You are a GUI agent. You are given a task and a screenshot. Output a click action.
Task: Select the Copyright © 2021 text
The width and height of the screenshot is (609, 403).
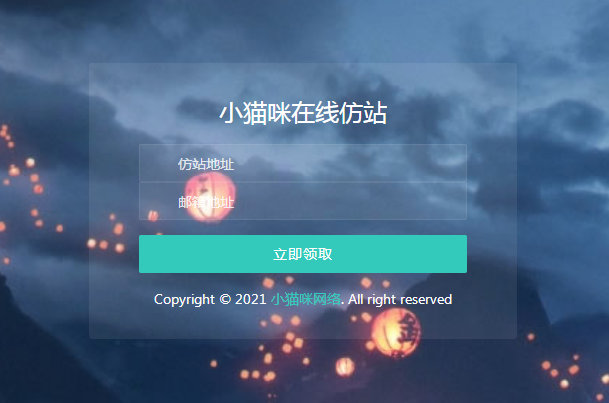pyautogui.click(x=210, y=299)
